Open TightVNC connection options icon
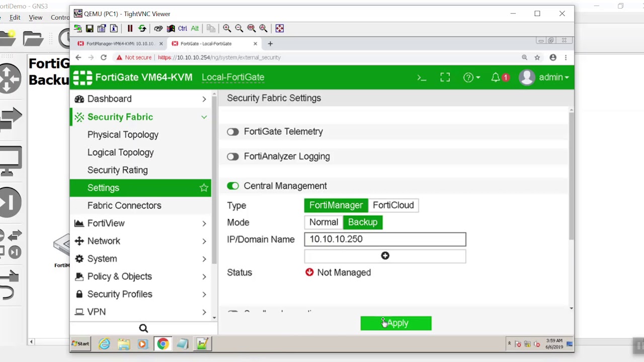Image resolution: width=644 pixels, height=362 pixels. [102, 29]
